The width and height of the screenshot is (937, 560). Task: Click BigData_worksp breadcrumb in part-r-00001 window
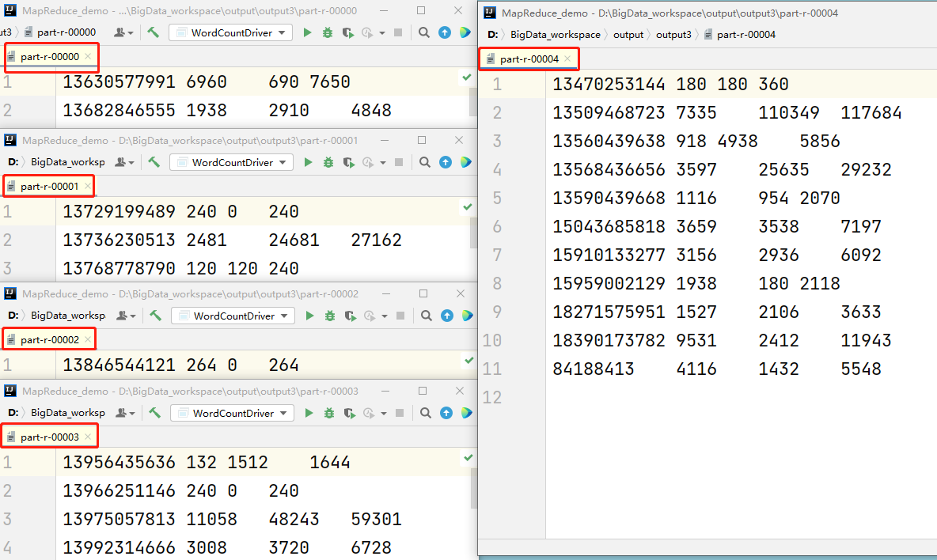tap(67, 162)
